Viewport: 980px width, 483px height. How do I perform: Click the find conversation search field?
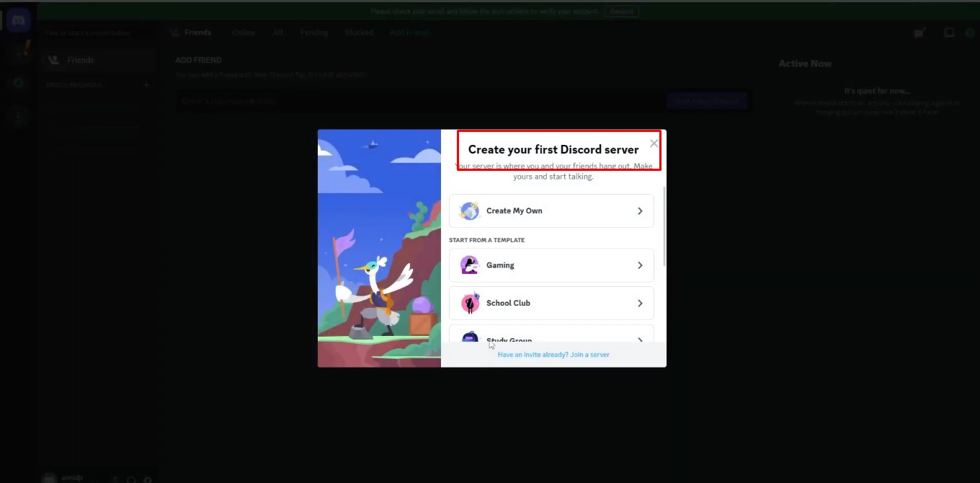click(99, 32)
